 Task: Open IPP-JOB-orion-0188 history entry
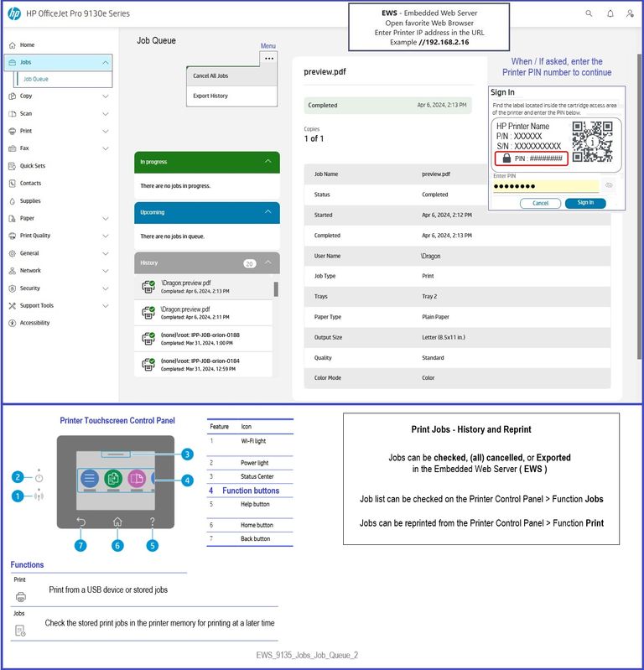[x=204, y=339]
